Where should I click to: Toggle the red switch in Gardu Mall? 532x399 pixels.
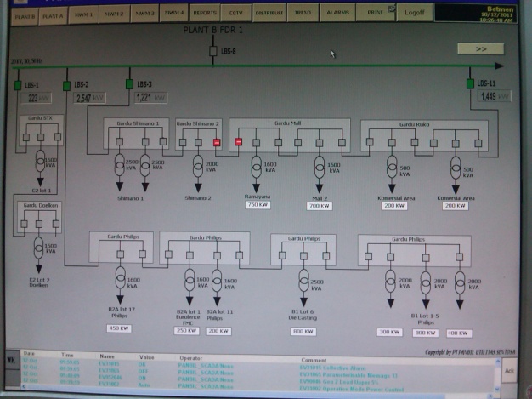tap(239, 141)
